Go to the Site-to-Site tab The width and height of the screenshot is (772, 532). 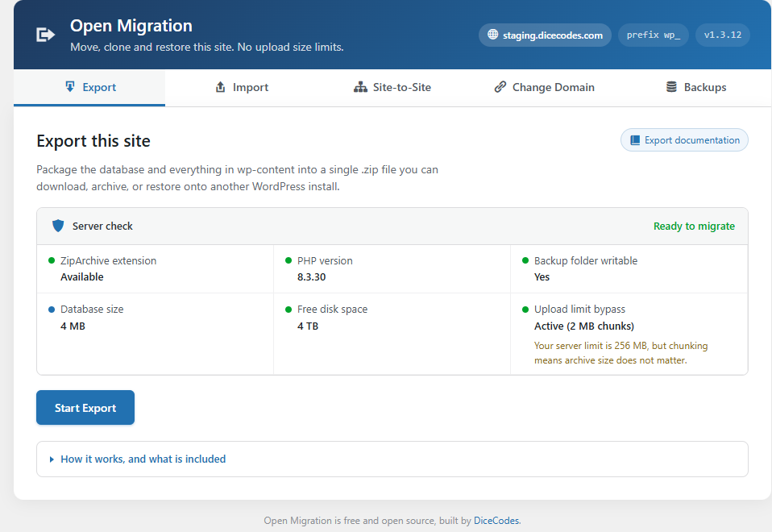point(392,88)
